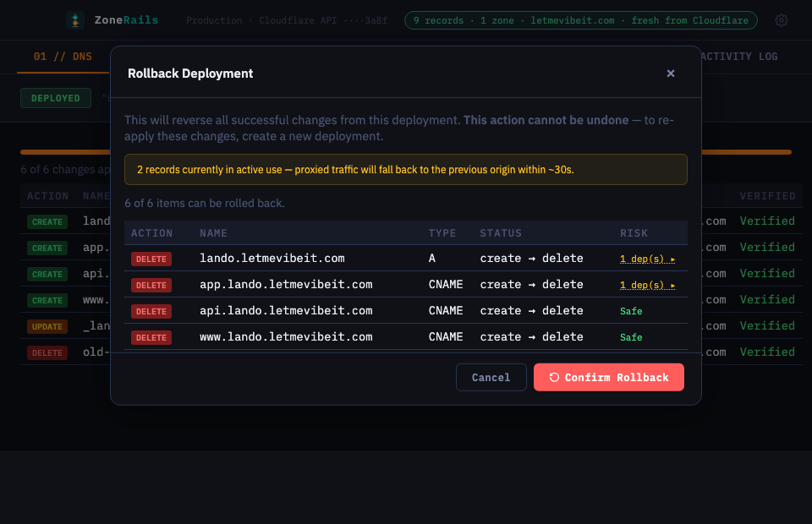Click '6 of 6 items can be rolled back' text
812x524 pixels.
click(x=205, y=204)
